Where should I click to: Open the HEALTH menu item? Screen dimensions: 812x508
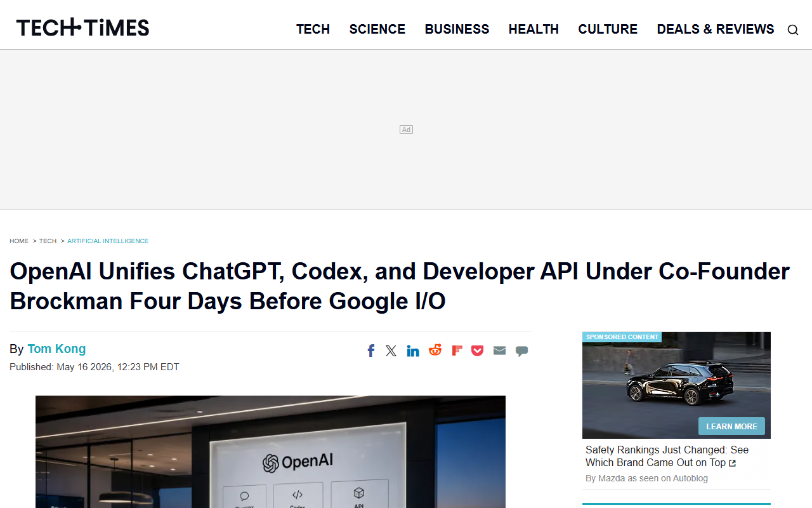pyautogui.click(x=534, y=29)
